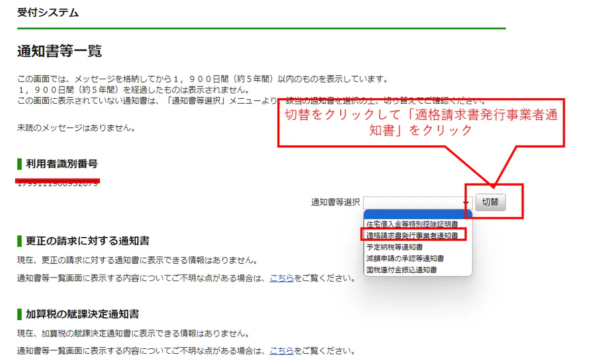Click the 未読のメッセージはありません message
Screen dimensions: 590x364
[76, 128]
